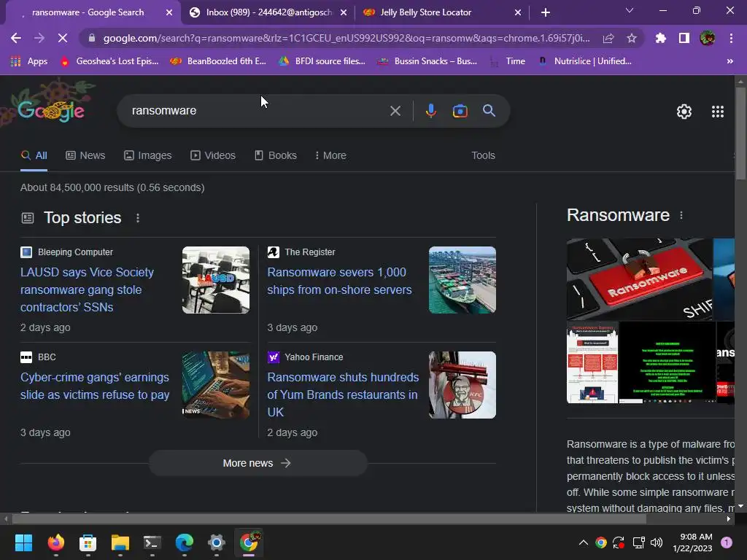Start voice search with microphone icon
This screenshot has height=560, width=747.
click(x=430, y=111)
